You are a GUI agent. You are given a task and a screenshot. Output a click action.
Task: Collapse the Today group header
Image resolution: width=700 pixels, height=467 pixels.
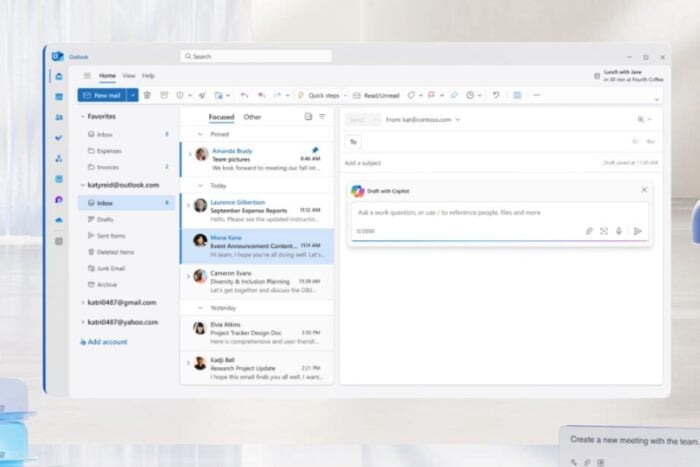coord(200,185)
